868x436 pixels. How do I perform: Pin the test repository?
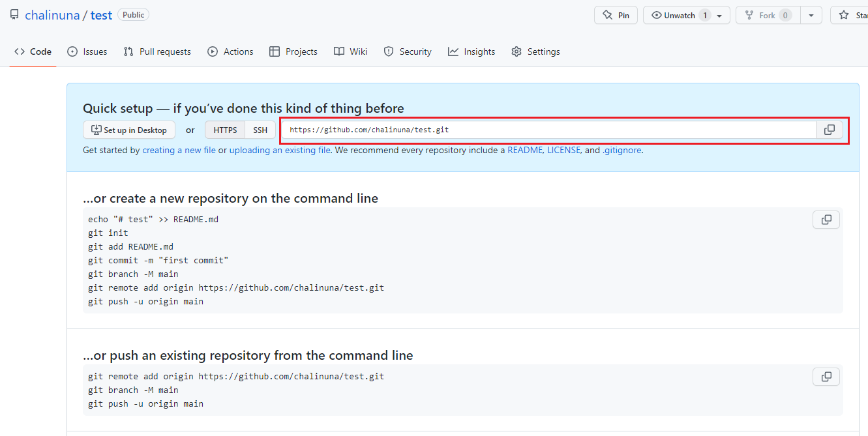coord(616,15)
